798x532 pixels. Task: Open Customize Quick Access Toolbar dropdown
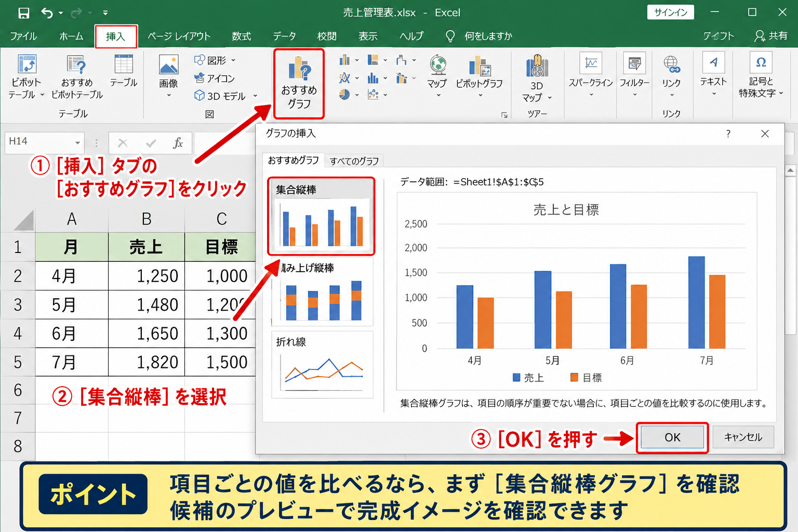pos(105,13)
